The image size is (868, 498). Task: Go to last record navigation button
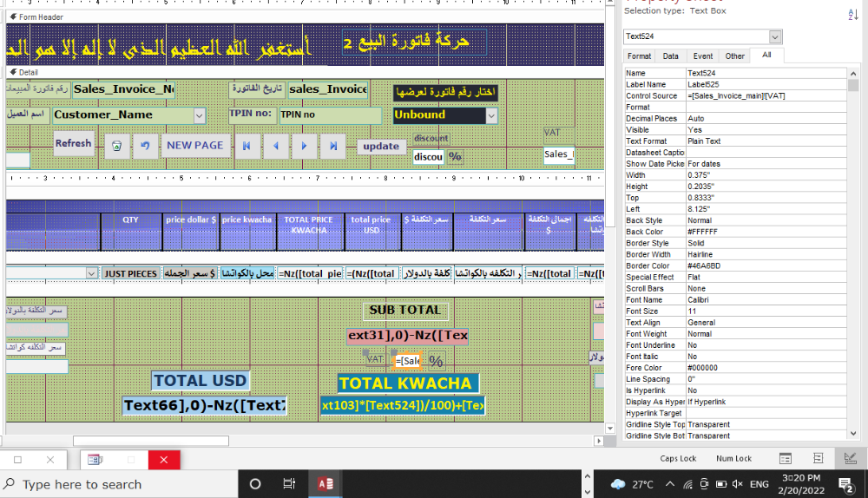coord(332,146)
